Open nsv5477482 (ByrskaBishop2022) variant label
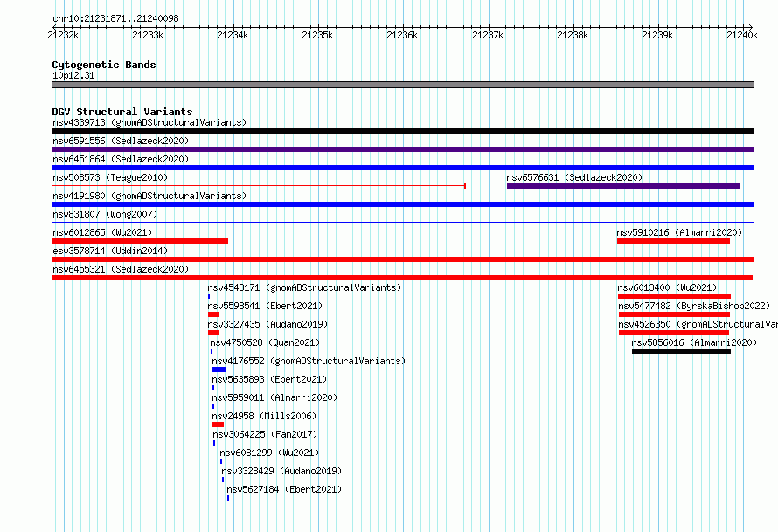 [694, 306]
